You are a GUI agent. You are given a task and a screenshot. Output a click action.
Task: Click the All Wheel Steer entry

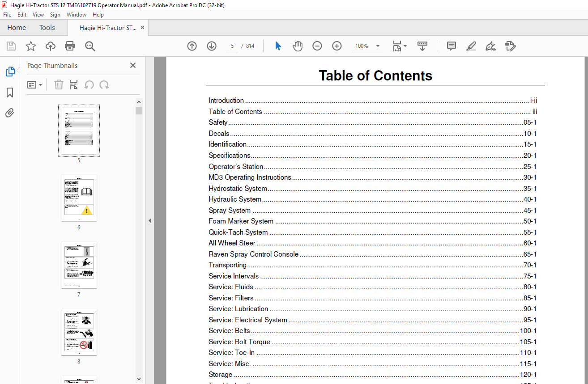click(x=372, y=243)
